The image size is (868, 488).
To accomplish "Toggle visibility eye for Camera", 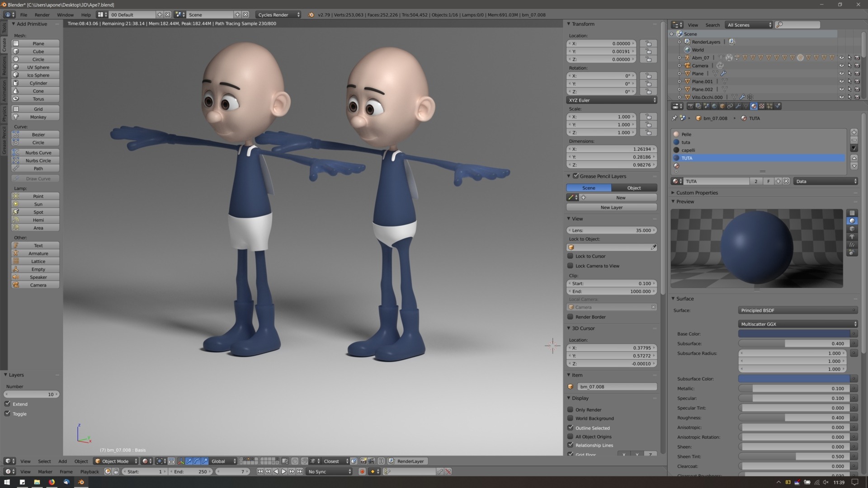I will click(x=841, y=66).
